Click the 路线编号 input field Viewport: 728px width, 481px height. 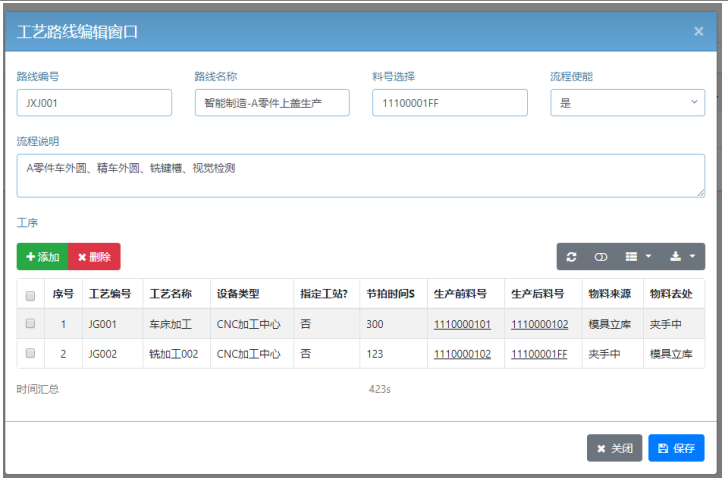94,103
